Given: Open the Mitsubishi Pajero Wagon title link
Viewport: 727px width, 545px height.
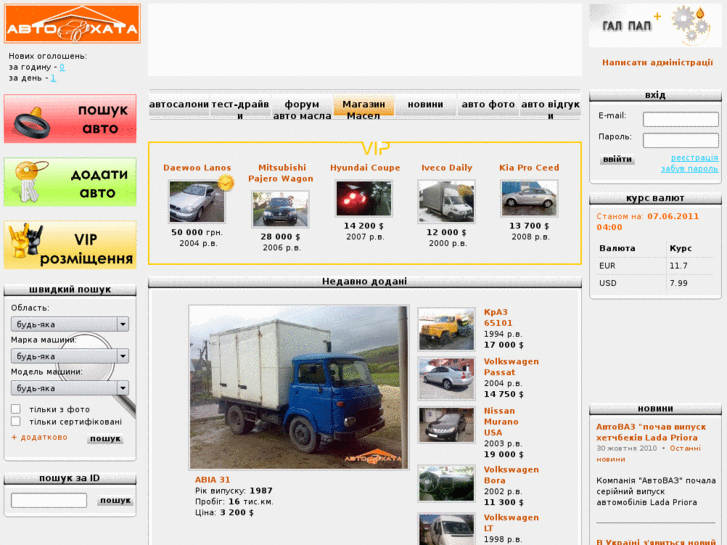Looking at the screenshot, I should (x=281, y=173).
